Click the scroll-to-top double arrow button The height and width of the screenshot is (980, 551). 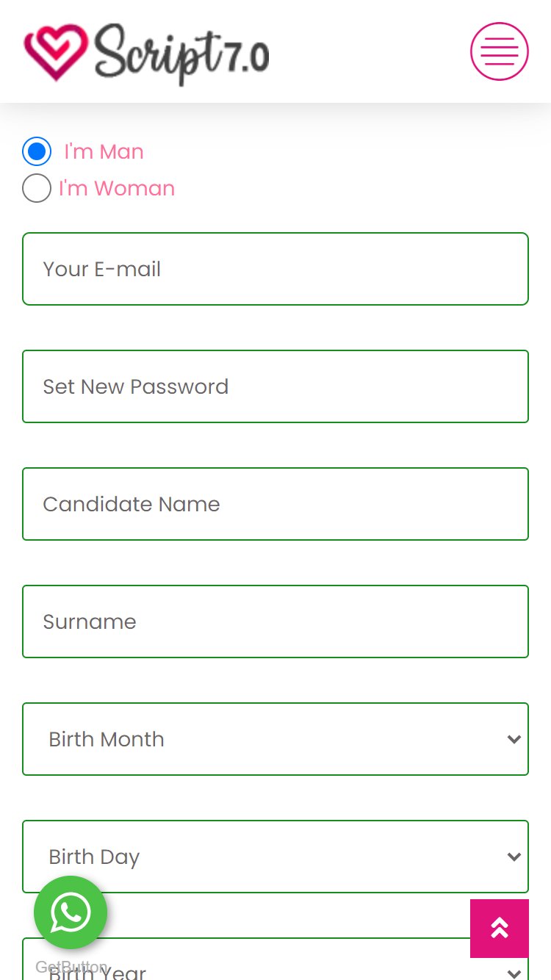click(500, 929)
